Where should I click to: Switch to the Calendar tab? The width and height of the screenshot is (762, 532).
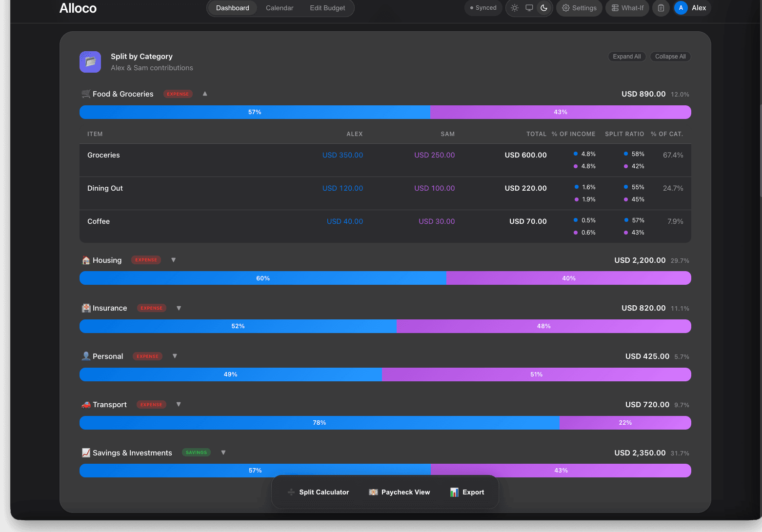(x=280, y=8)
